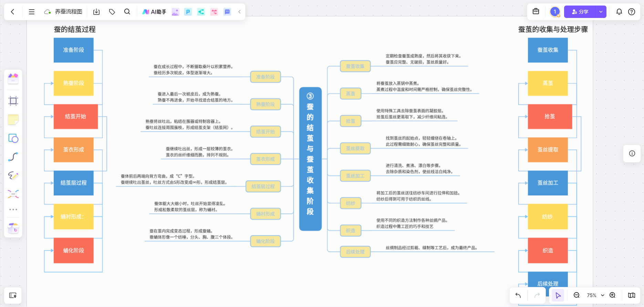Open notifications bell
This screenshot has width=644, height=307.
(x=619, y=12)
